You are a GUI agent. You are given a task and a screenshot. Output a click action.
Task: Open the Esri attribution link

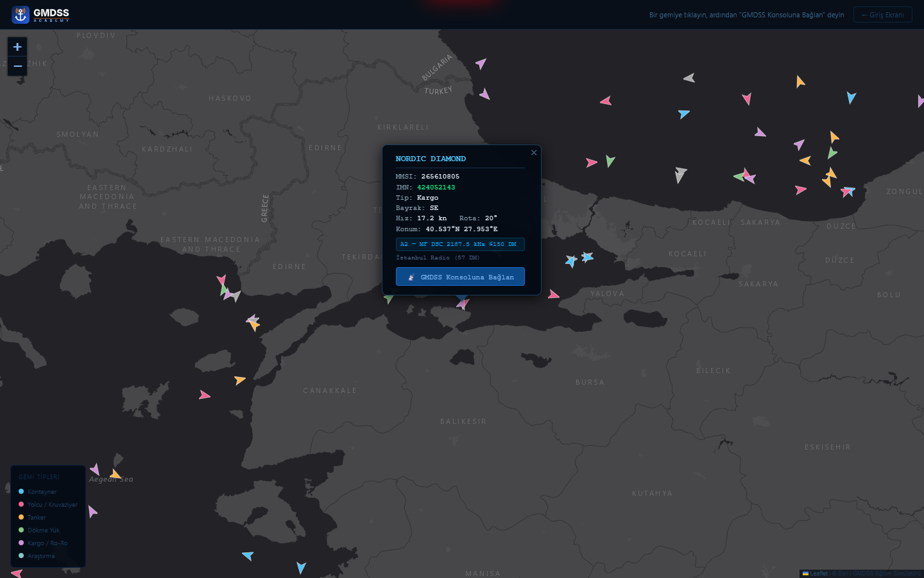[843, 574]
